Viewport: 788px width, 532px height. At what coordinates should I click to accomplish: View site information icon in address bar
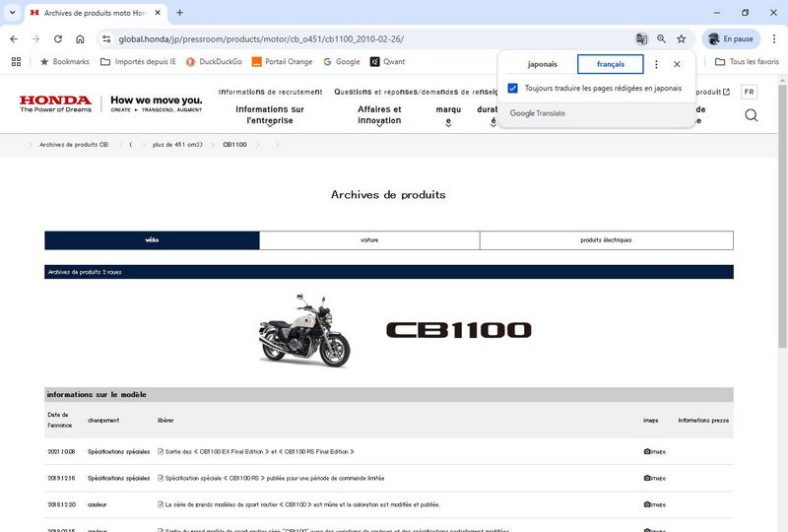(106, 38)
